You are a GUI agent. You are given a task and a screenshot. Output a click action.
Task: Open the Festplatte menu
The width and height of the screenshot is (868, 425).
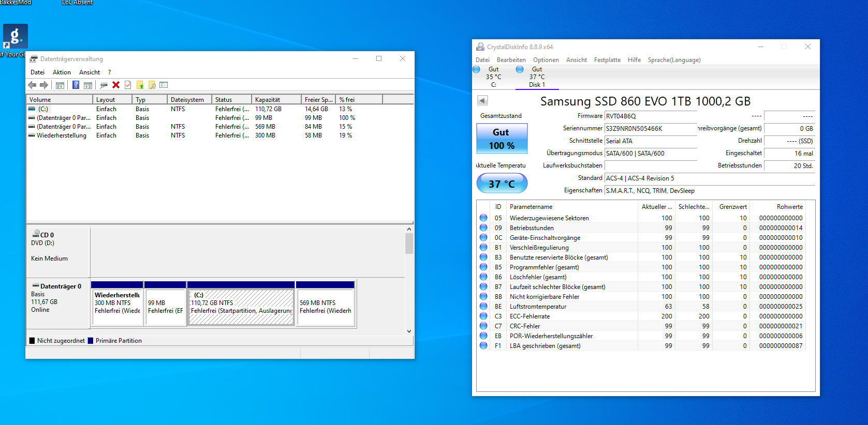(x=607, y=60)
